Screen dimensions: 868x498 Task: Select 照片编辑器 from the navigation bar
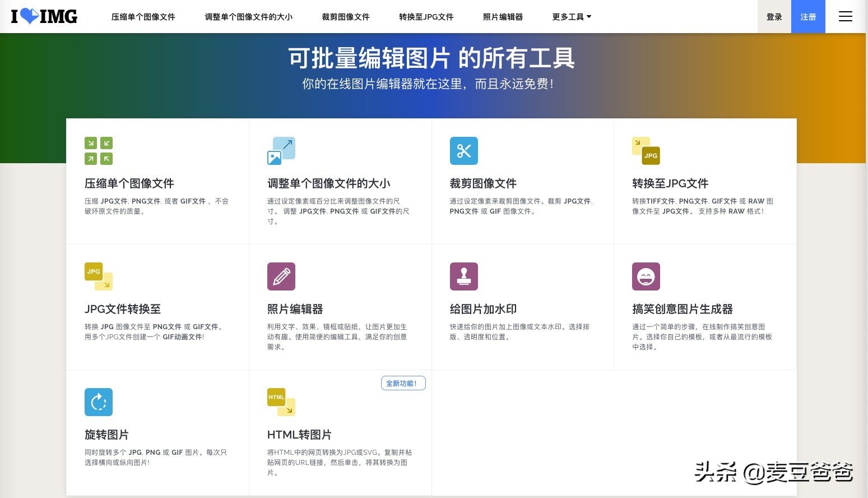click(x=502, y=16)
